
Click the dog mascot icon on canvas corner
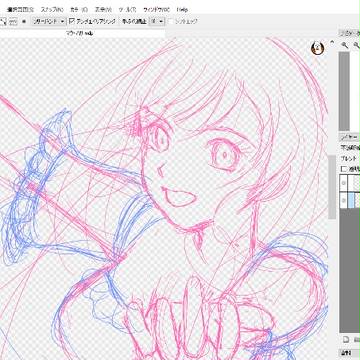pos(317,49)
